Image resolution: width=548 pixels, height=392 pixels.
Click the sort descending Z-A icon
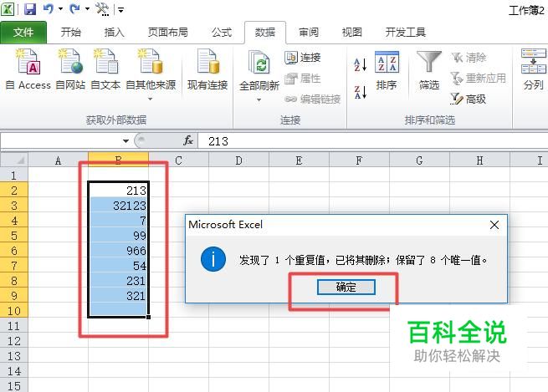(x=360, y=93)
